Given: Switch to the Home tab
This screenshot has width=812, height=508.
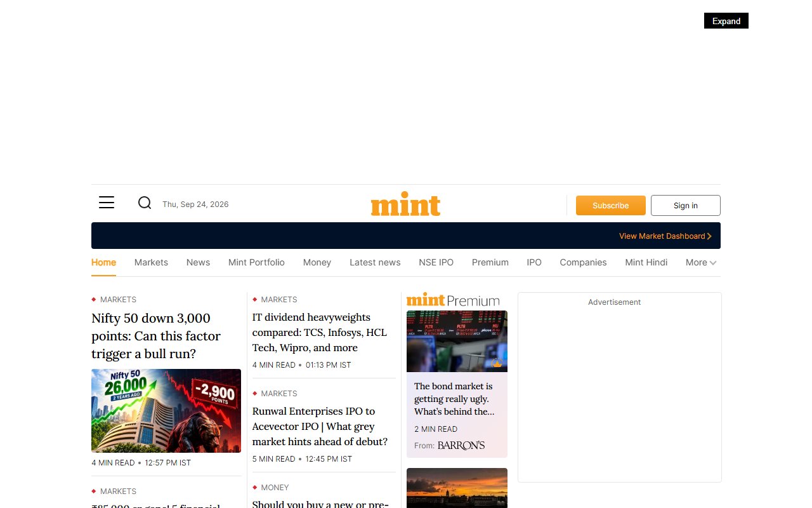Looking at the screenshot, I should pos(103,263).
